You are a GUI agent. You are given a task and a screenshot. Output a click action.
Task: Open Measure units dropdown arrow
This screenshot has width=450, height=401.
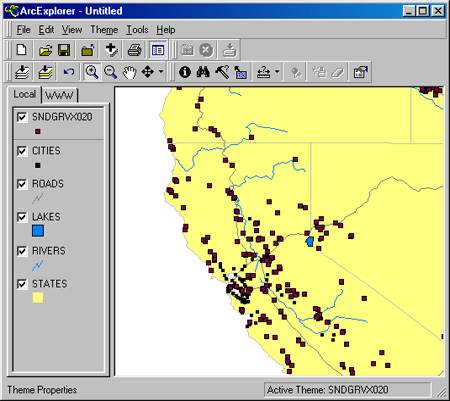click(x=277, y=72)
